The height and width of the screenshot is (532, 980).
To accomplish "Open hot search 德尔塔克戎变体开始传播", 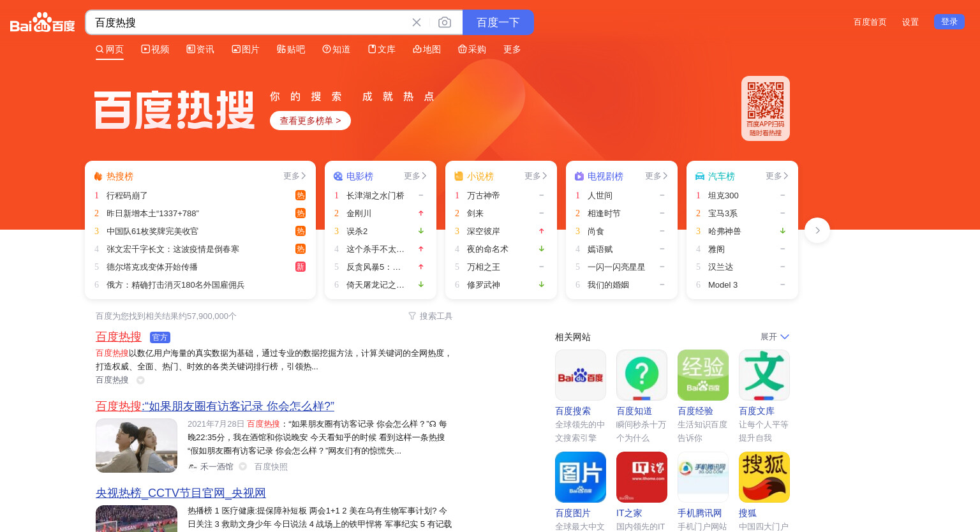I will point(152,267).
